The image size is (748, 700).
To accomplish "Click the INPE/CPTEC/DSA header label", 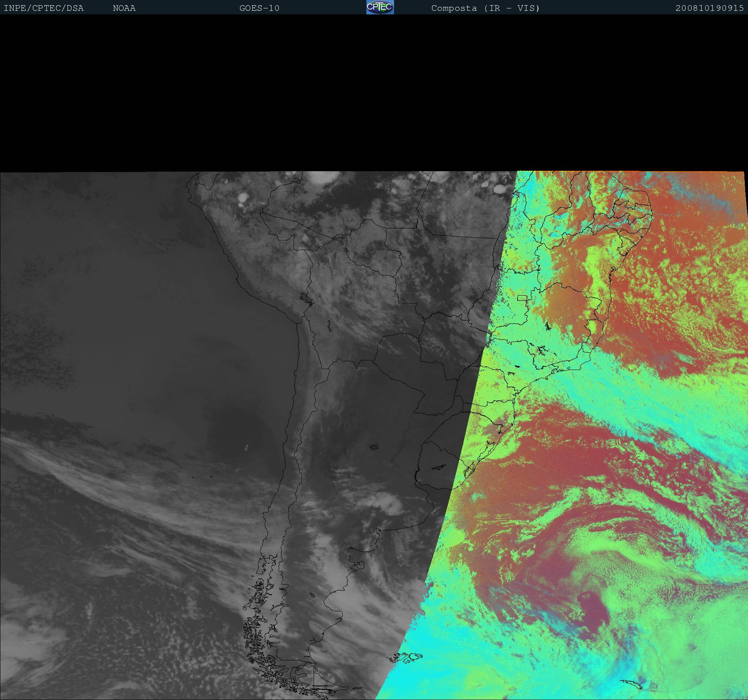I will point(44,8).
